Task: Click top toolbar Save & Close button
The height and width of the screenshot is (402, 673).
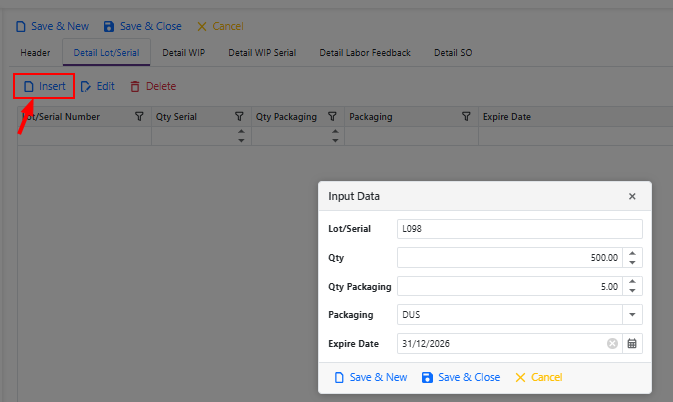Action: [x=142, y=27]
